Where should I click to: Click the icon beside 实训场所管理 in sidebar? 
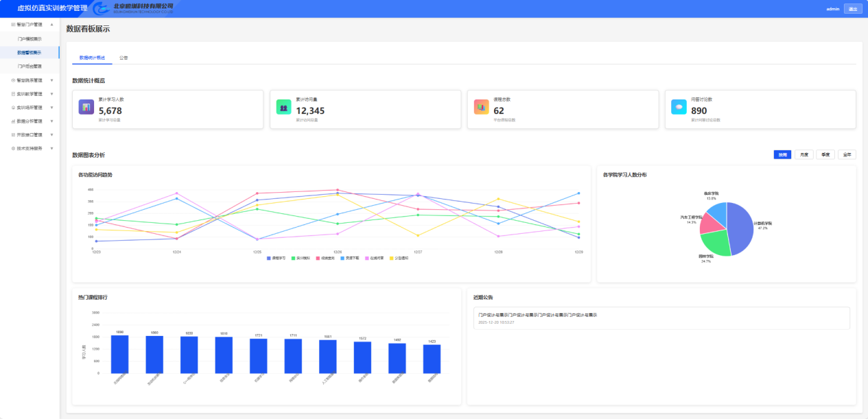click(13, 108)
